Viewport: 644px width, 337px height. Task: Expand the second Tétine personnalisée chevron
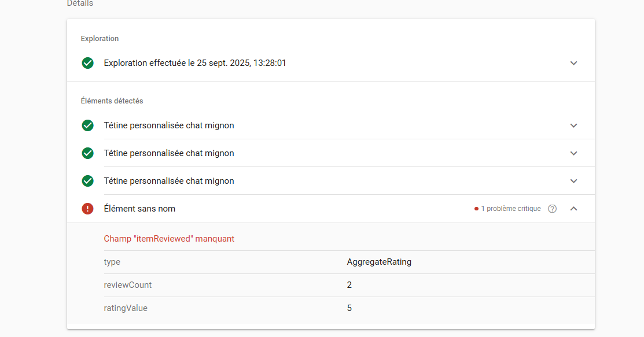pos(573,153)
